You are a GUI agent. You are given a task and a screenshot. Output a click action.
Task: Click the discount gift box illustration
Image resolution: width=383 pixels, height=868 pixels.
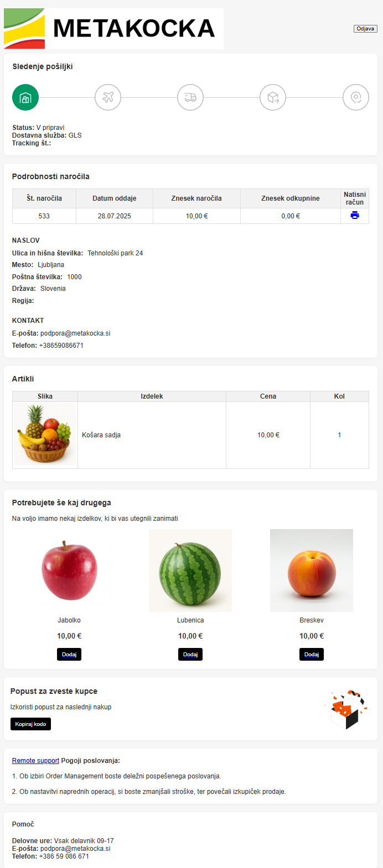[x=346, y=709]
